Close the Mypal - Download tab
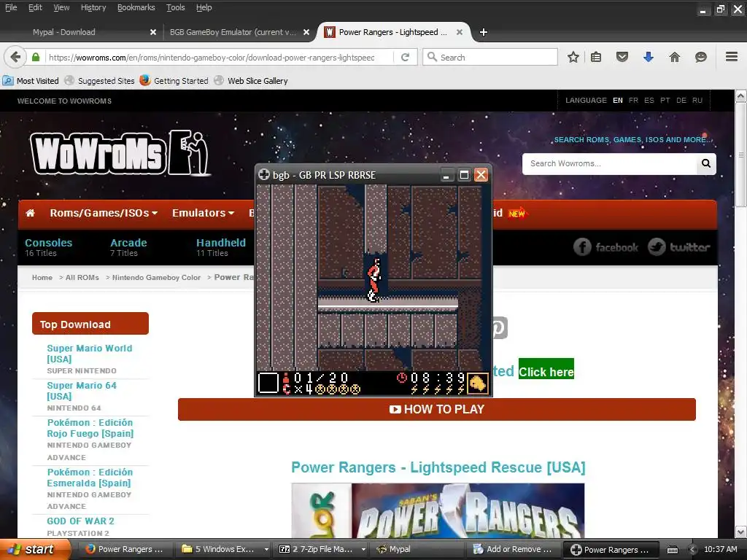The image size is (747, 560). click(153, 32)
